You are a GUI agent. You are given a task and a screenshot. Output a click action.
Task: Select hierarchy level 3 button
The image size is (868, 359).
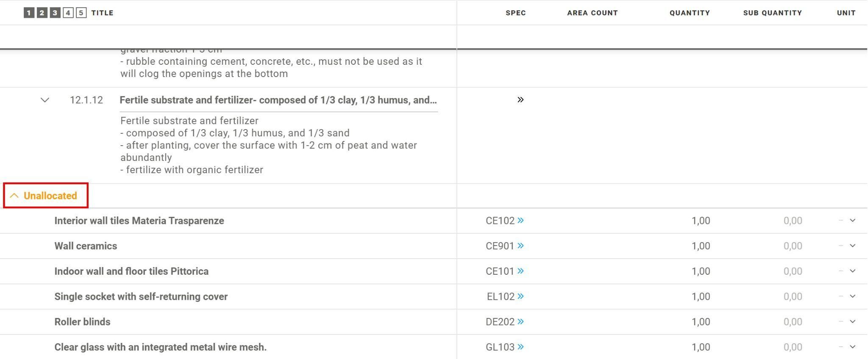tap(55, 13)
